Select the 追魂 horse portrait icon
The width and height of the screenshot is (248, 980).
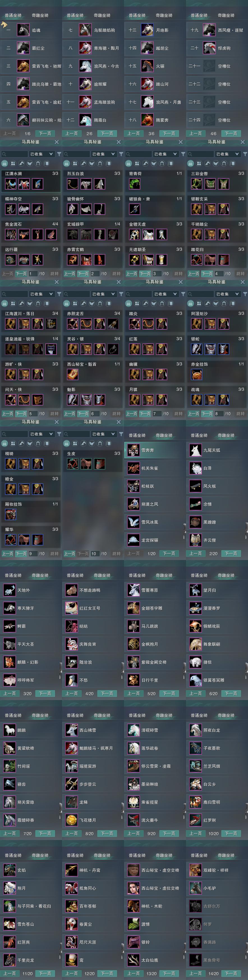(x=23, y=30)
